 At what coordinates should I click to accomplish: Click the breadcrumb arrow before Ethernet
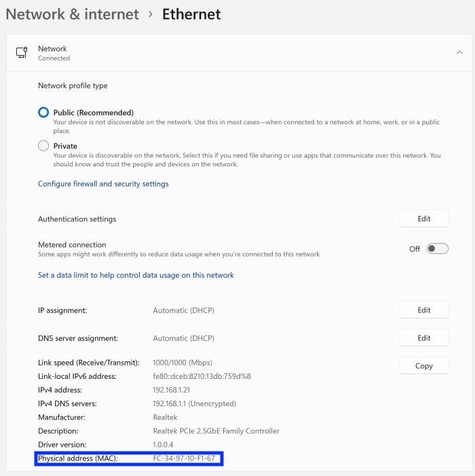150,14
